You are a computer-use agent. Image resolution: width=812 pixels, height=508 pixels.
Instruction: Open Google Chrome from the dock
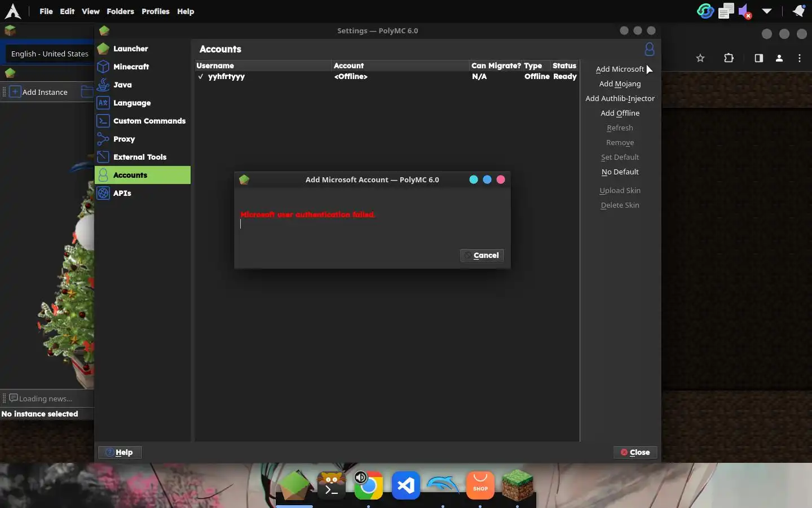point(368,485)
